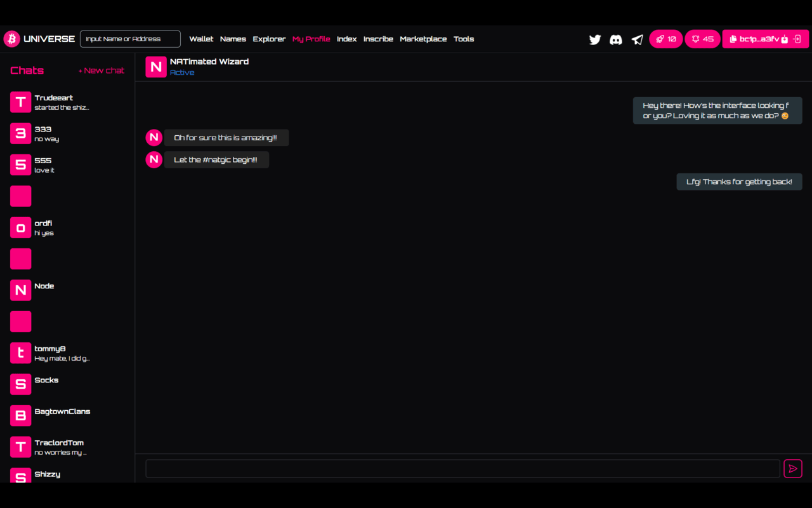Select the Node chat avatar
This screenshot has height=508, width=812.
[x=21, y=290]
